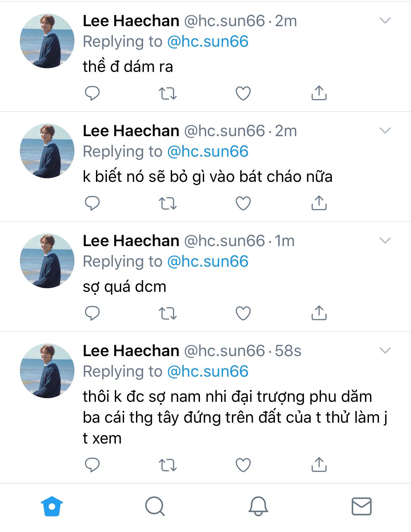Tap Lee Haechan name on the 58s tweet
This screenshot has width=411, height=532.
click(x=131, y=351)
